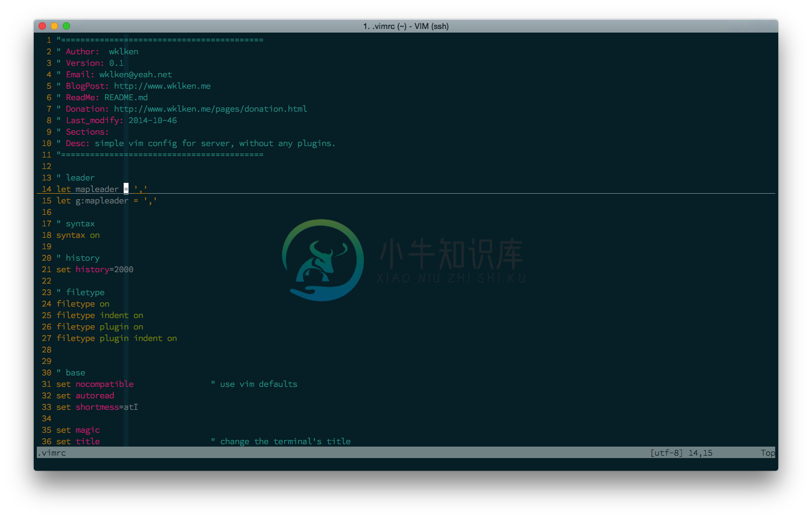The image size is (812, 519).
Task: Click 'nocompatible' on line 31
Action: tap(104, 384)
